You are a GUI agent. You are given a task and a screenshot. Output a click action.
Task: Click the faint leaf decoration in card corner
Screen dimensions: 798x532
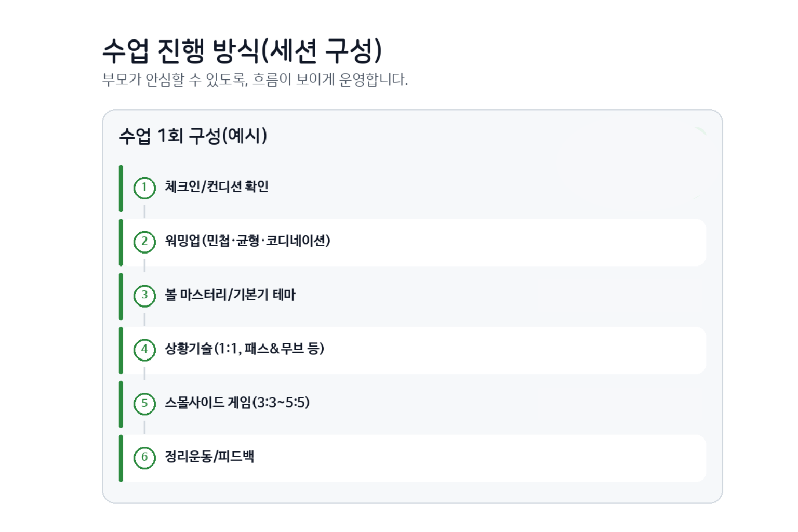(x=700, y=131)
